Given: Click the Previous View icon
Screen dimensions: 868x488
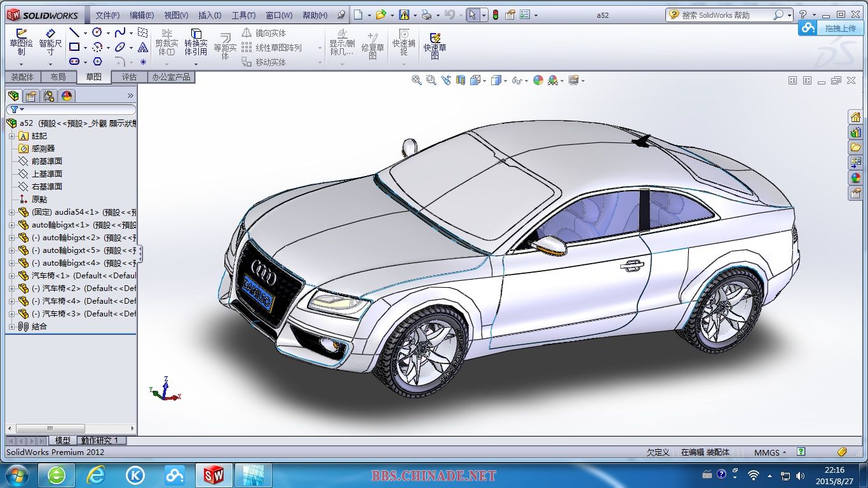Looking at the screenshot, I should point(445,80).
